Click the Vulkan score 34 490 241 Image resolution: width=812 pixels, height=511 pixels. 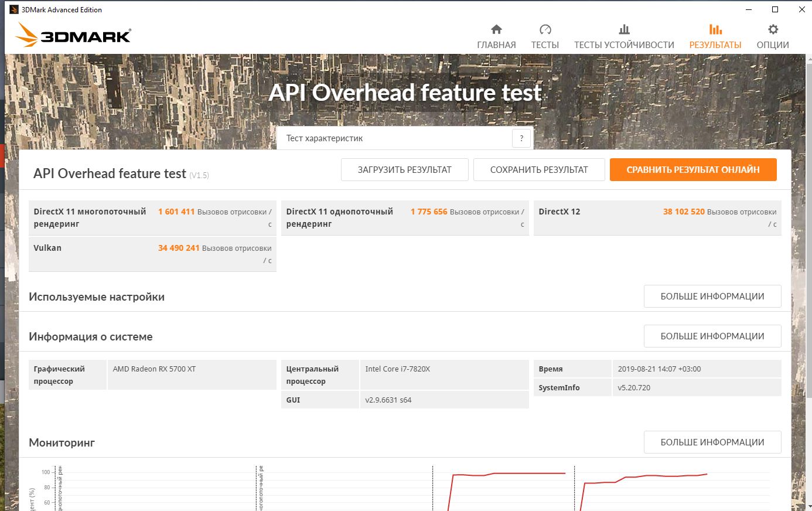click(x=179, y=248)
